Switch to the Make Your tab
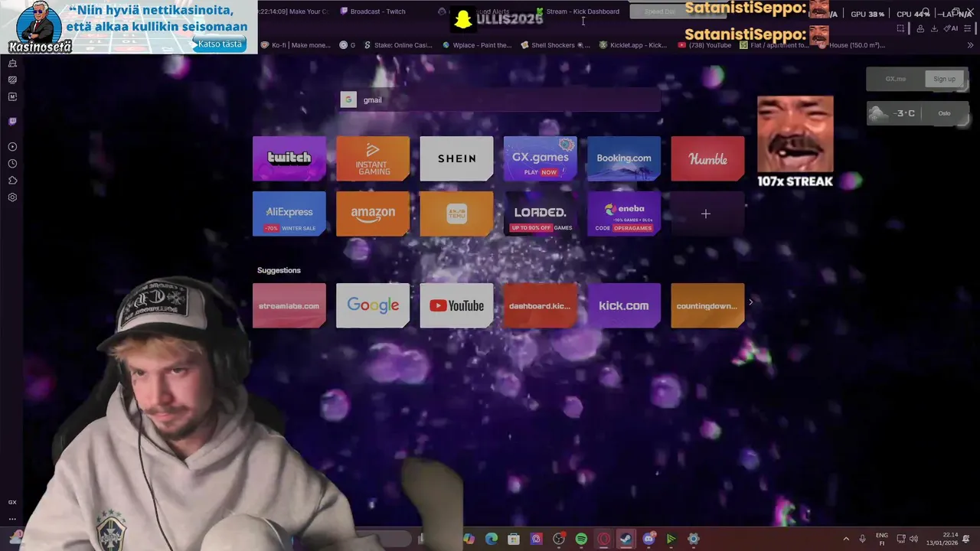Viewport: 980px width, 551px height. point(294,11)
